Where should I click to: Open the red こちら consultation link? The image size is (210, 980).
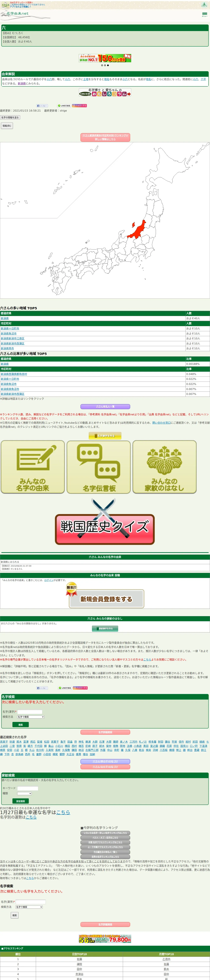pos(147,660)
